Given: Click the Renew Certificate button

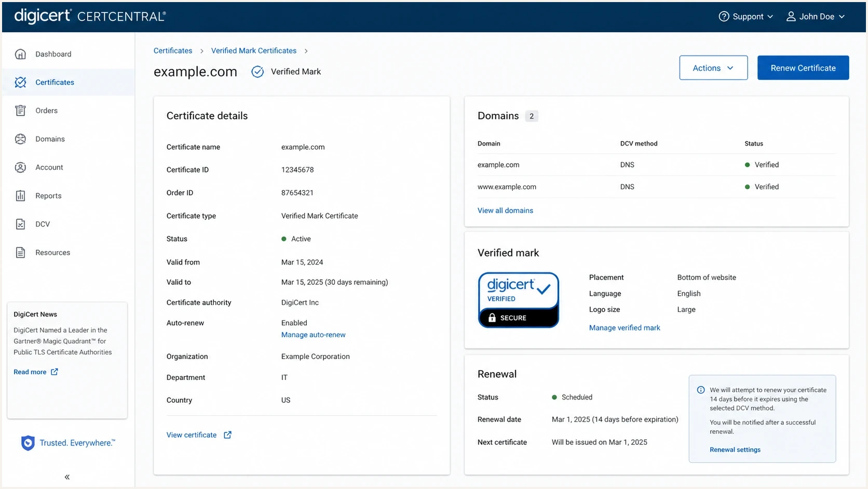Looking at the screenshot, I should click(x=803, y=68).
